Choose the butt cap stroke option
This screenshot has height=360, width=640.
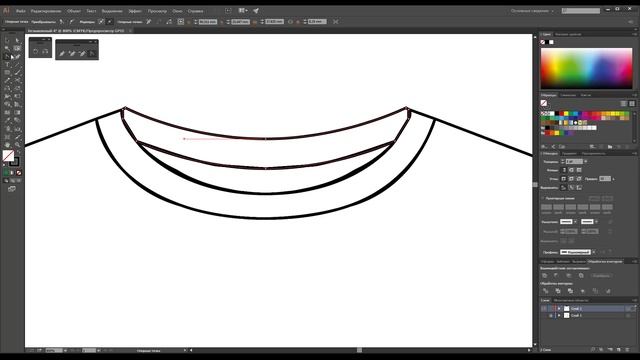click(564, 170)
